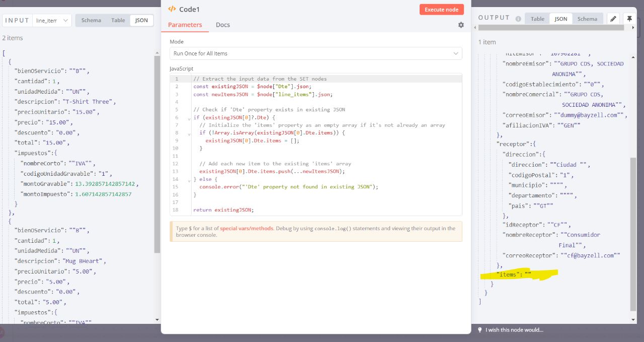This screenshot has width=644, height=342.
Task: Switch to the Docs tab
Action: [x=223, y=25]
